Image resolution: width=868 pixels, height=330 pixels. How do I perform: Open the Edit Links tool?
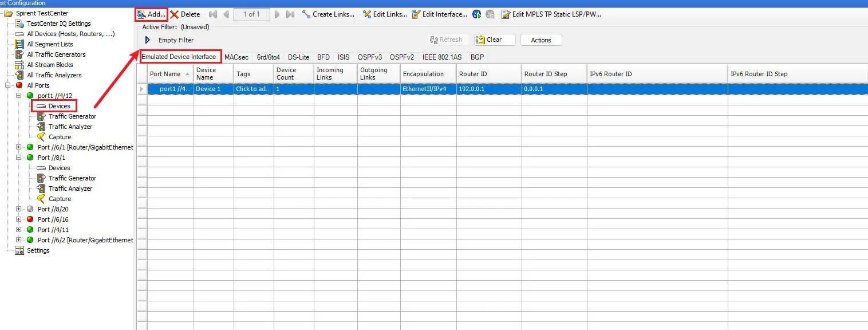(385, 14)
